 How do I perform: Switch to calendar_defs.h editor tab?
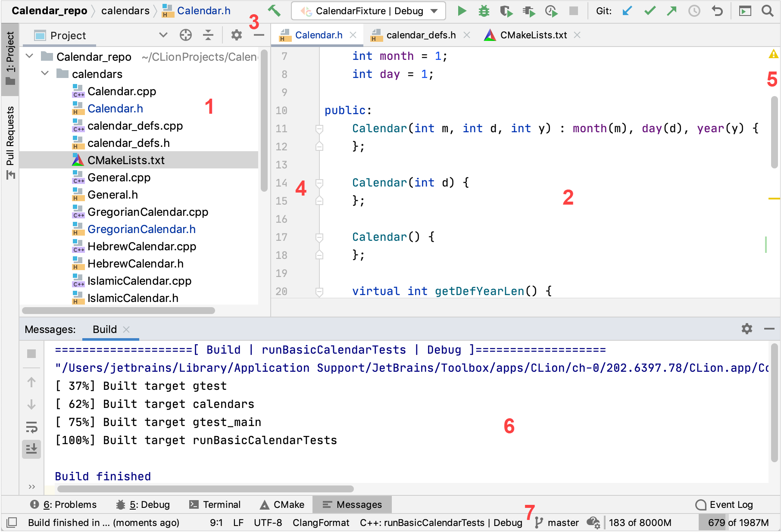(421, 35)
